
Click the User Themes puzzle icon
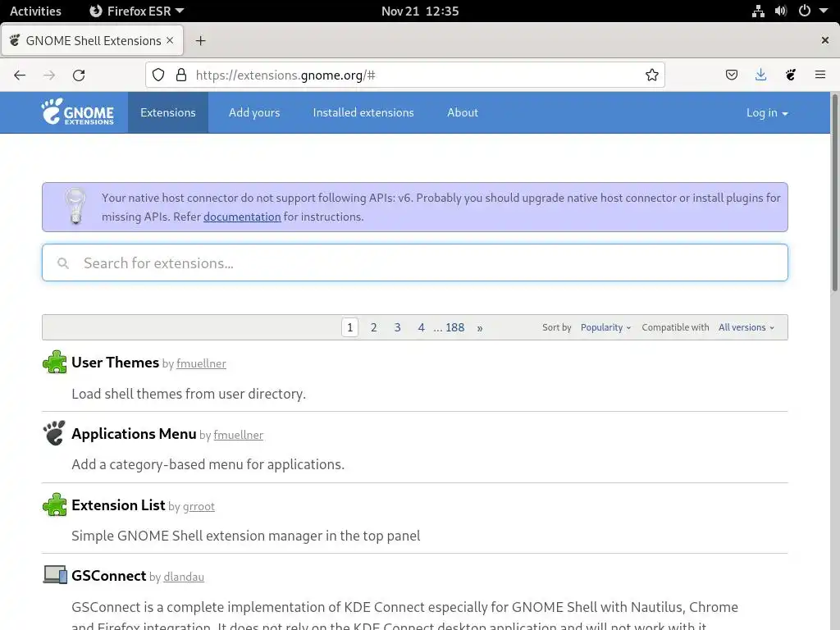tap(55, 362)
